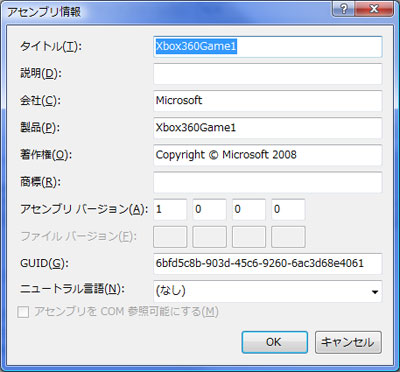Click the fourth ファイル バージョン box
The width and height of the screenshot is (400, 372).
coord(288,237)
